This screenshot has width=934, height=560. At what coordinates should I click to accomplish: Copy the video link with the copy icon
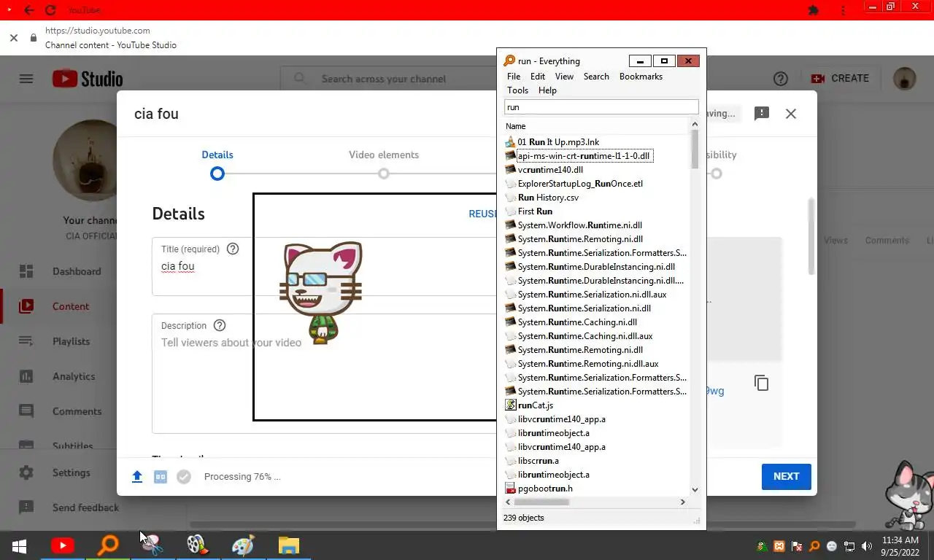[x=762, y=383]
